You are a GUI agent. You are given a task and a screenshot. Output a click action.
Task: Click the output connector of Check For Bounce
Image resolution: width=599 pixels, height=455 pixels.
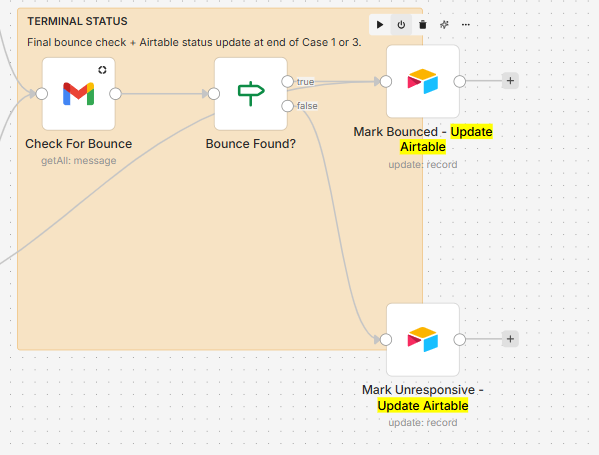pyautogui.click(x=115, y=94)
